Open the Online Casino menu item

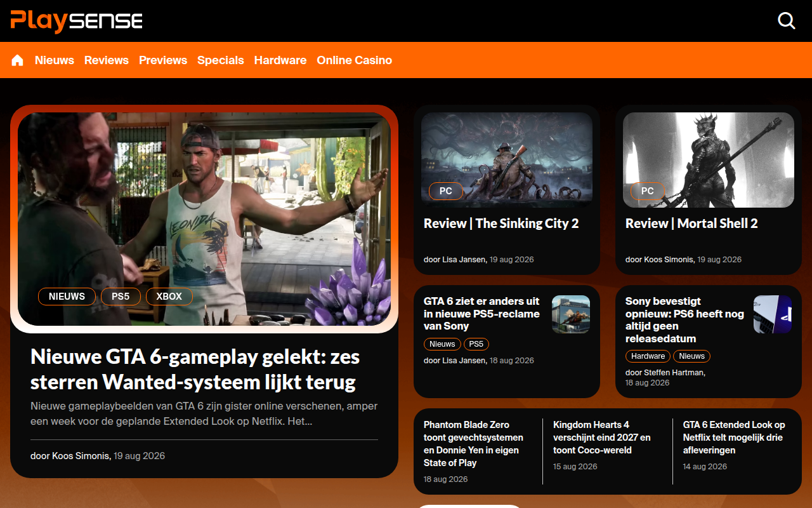pyautogui.click(x=355, y=60)
